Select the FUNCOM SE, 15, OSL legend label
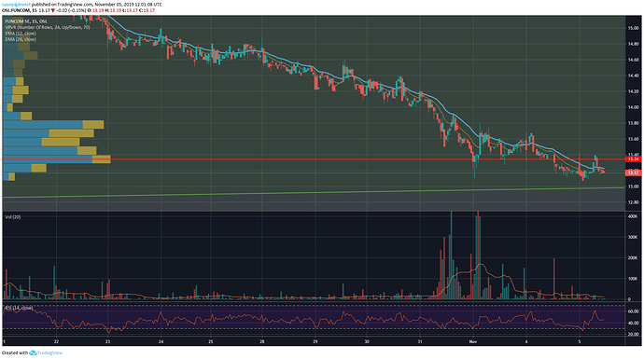This screenshot has width=644, height=359. click(x=26, y=21)
